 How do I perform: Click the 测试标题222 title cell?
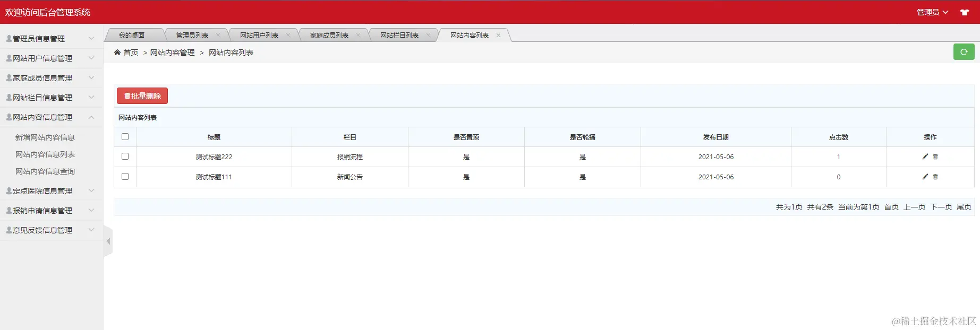pos(214,157)
